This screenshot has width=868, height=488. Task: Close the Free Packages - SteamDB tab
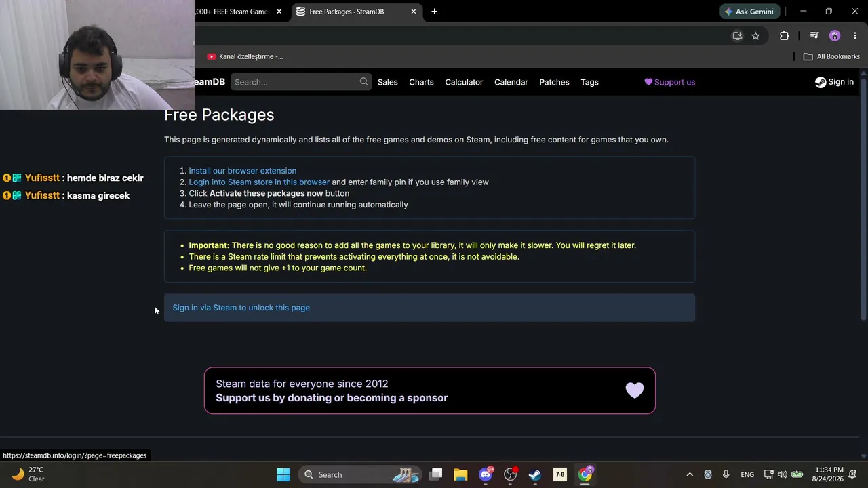[414, 12]
